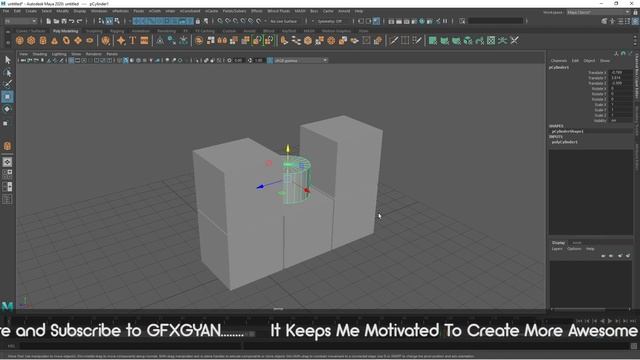Open the Edit menu in main menu bar
Image resolution: width=640 pixels, height=360 pixels.
tap(17, 11)
